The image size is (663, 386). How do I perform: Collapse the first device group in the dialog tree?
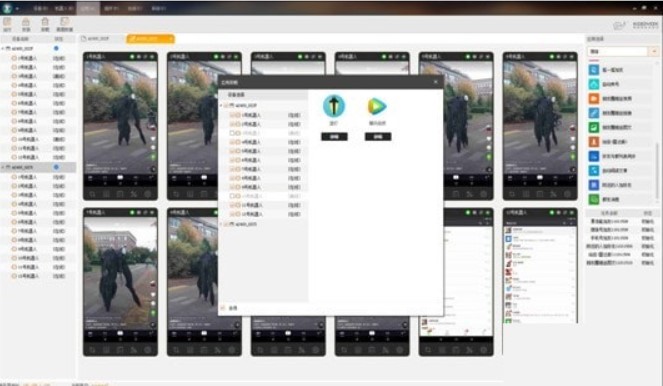221,105
